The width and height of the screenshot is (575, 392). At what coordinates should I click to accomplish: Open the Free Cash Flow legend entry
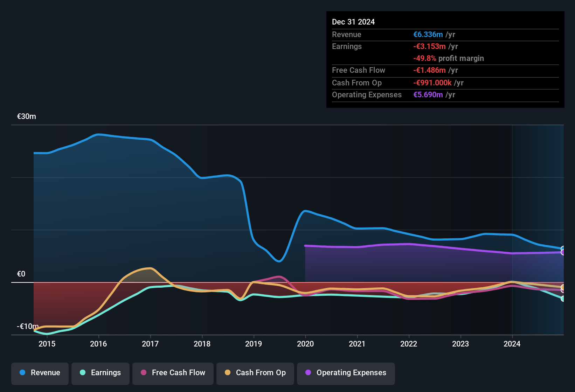[173, 373]
